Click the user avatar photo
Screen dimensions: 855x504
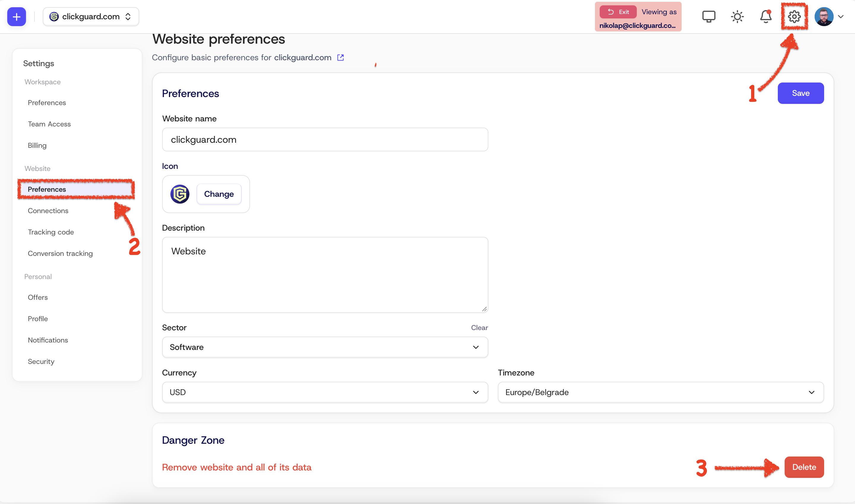click(x=824, y=16)
